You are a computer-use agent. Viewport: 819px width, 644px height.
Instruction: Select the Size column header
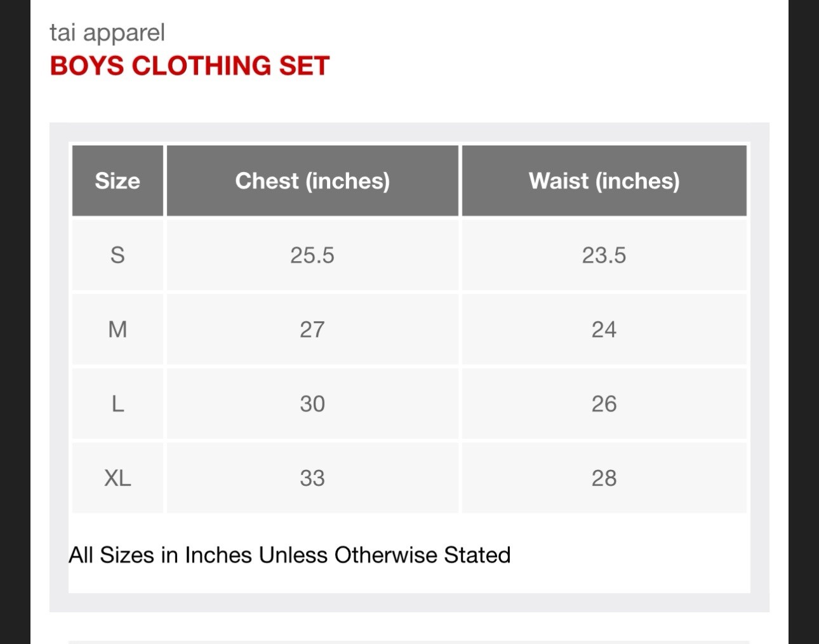(117, 180)
